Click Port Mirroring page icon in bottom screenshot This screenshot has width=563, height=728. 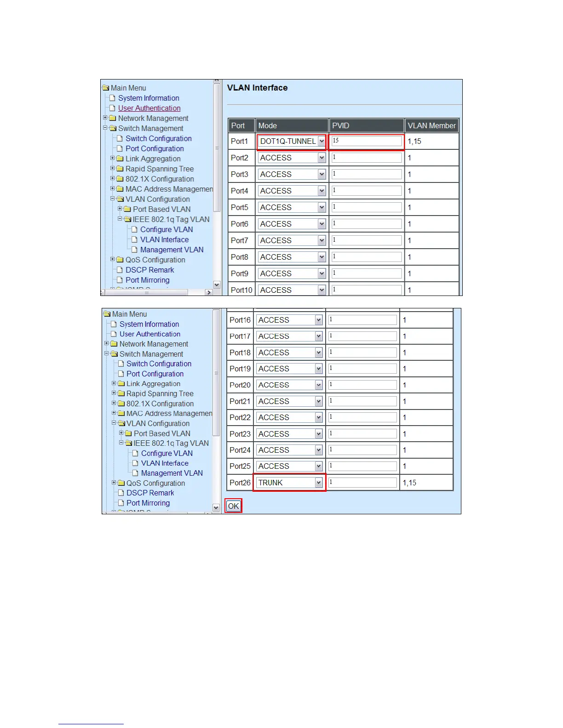[121, 503]
